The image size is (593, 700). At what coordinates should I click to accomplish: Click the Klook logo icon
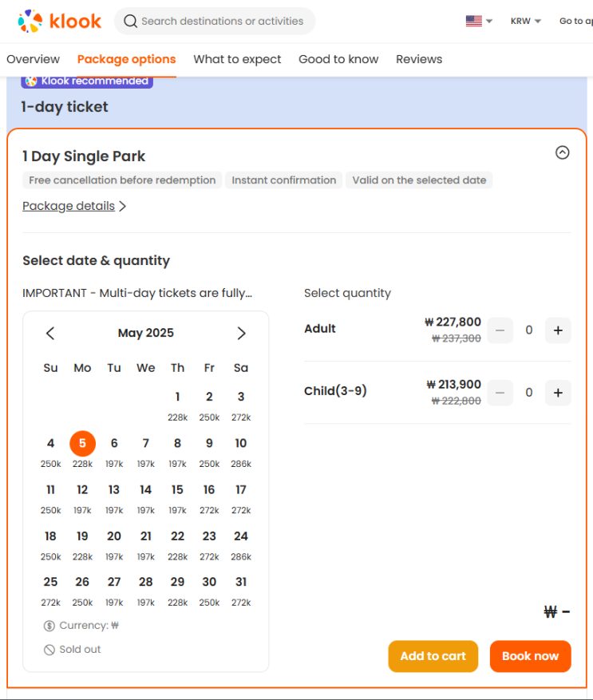click(x=30, y=22)
